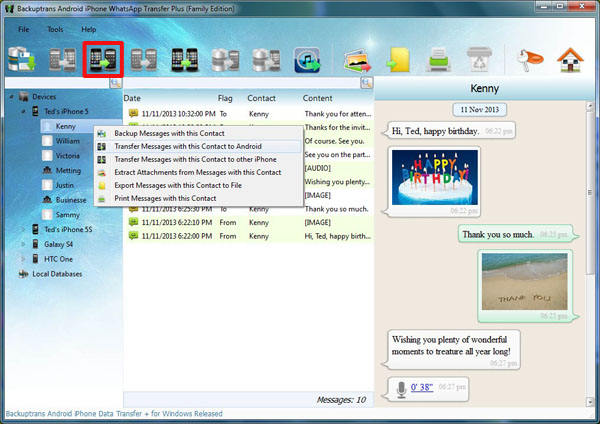This screenshot has height=424, width=600.
Task: Sort by the Flag column header
Action: (225, 98)
